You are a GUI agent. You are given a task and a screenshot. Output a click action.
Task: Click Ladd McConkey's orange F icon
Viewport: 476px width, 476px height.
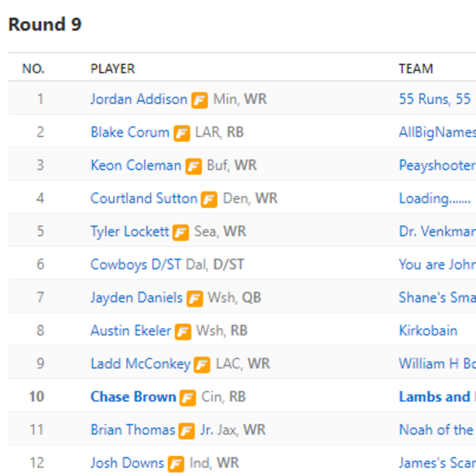pyautogui.click(x=202, y=365)
